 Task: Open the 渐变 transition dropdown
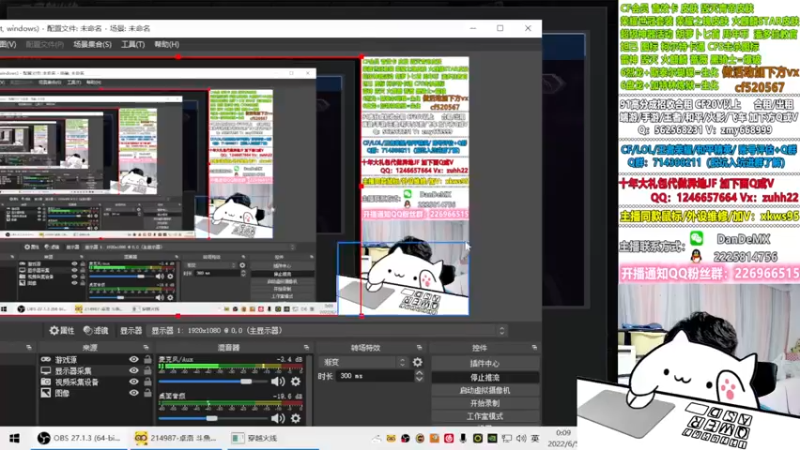tap(363, 362)
